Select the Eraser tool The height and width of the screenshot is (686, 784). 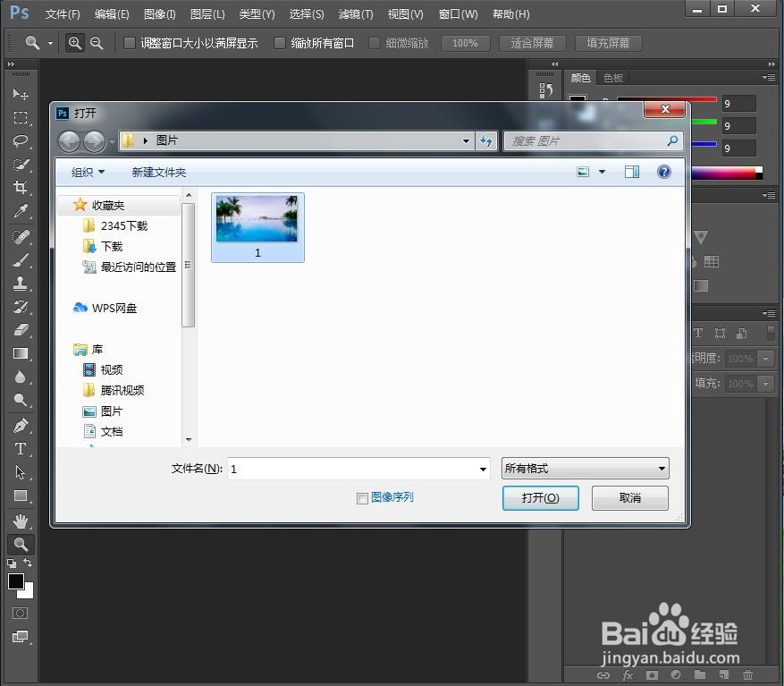pyautogui.click(x=20, y=330)
